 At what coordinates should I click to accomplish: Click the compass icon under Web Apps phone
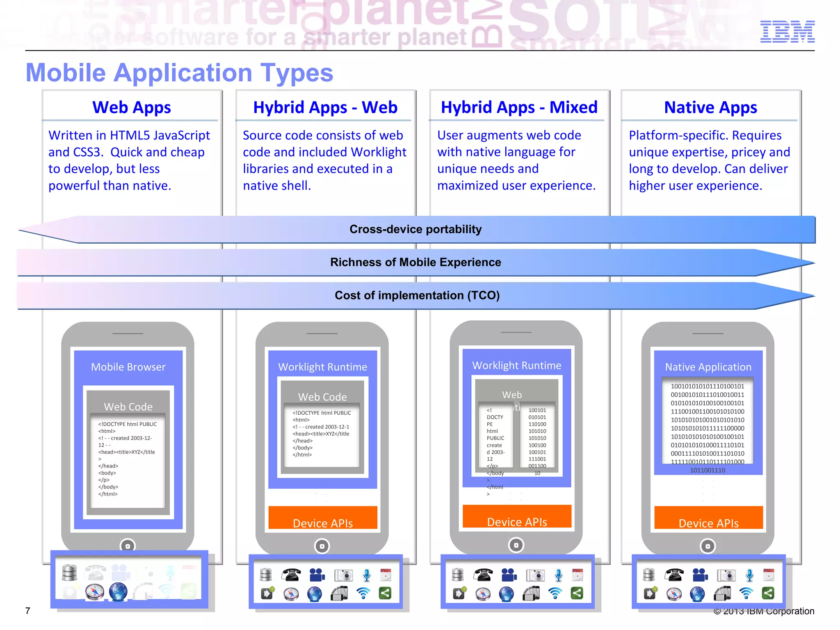95,592
